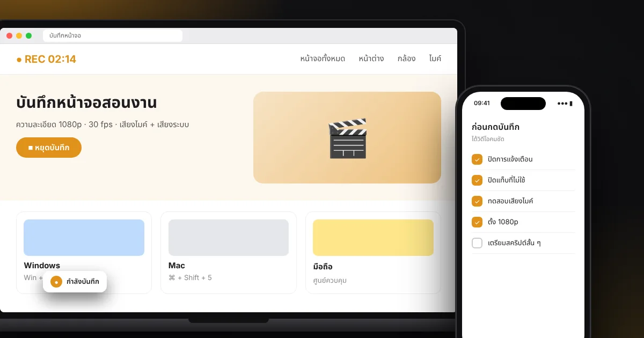Click the มือถือ card title
This screenshot has width=644, height=338.
pyautogui.click(x=323, y=267)
